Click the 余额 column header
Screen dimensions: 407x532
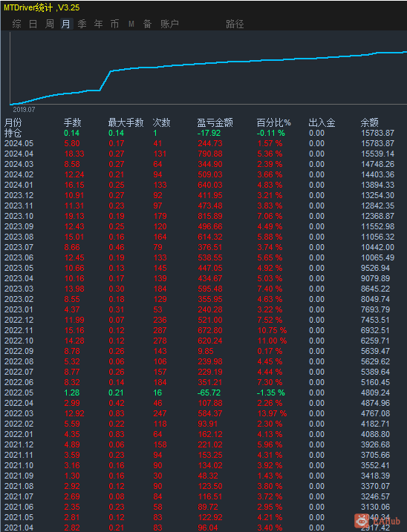[x=370, y=122]
